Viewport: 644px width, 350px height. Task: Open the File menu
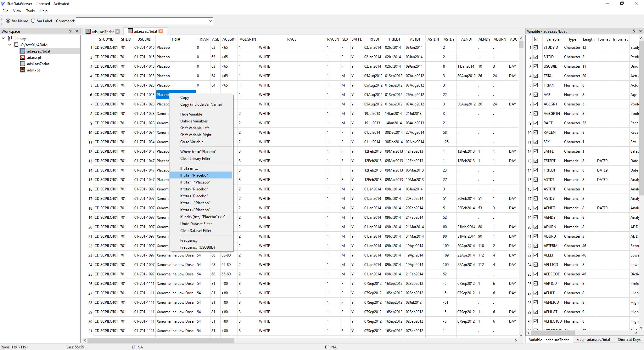pyautogui.click(x=5, y=11)
